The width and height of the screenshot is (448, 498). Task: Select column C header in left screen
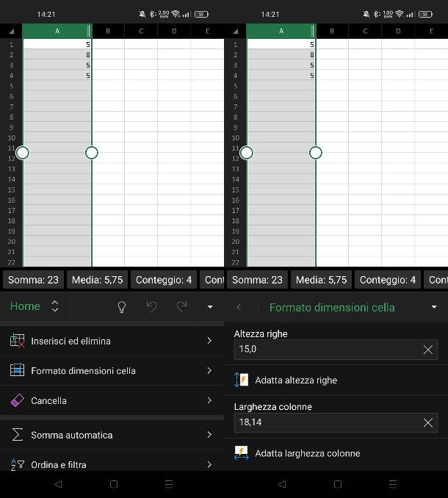141,31
